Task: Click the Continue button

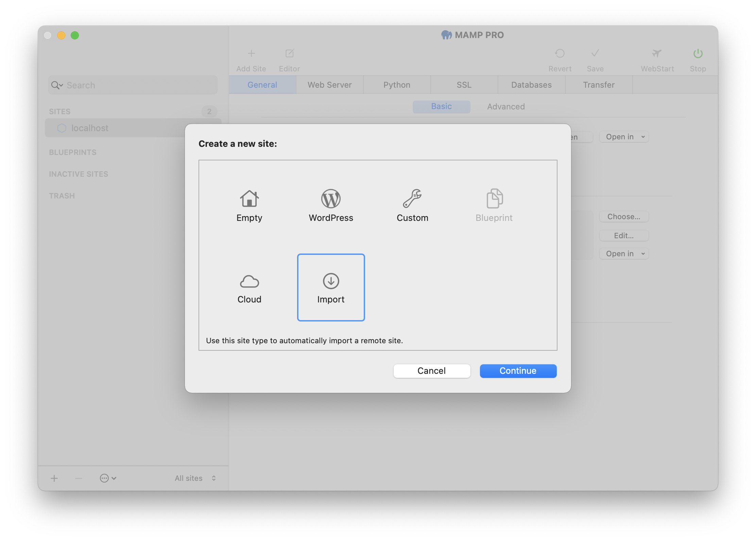Action: point(518,370)
